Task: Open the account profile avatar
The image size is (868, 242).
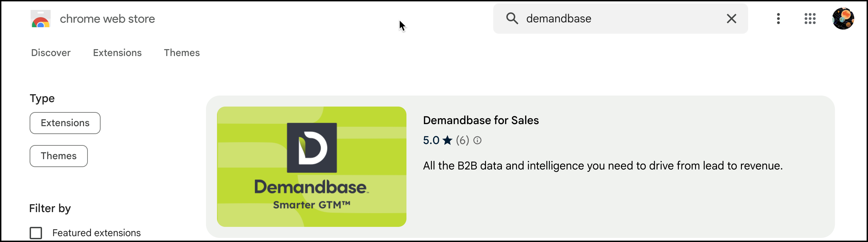Action: coord(843,19)
